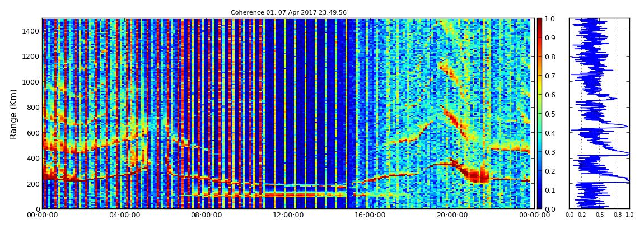
Task: Click the green middle of the colorbar
Action: [x=539, y=114]
